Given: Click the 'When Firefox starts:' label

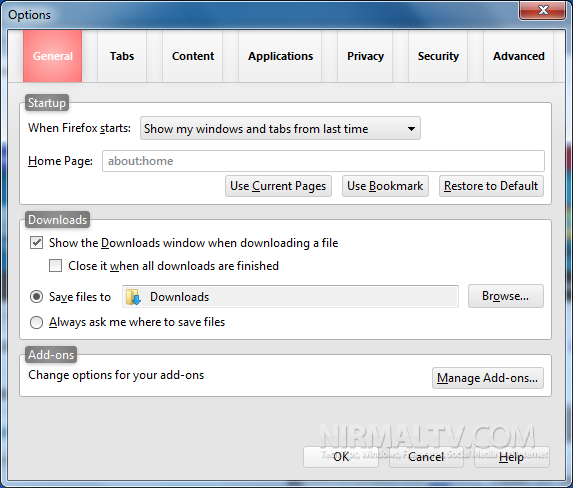Looking at the screenshot, I should (79, 128).
